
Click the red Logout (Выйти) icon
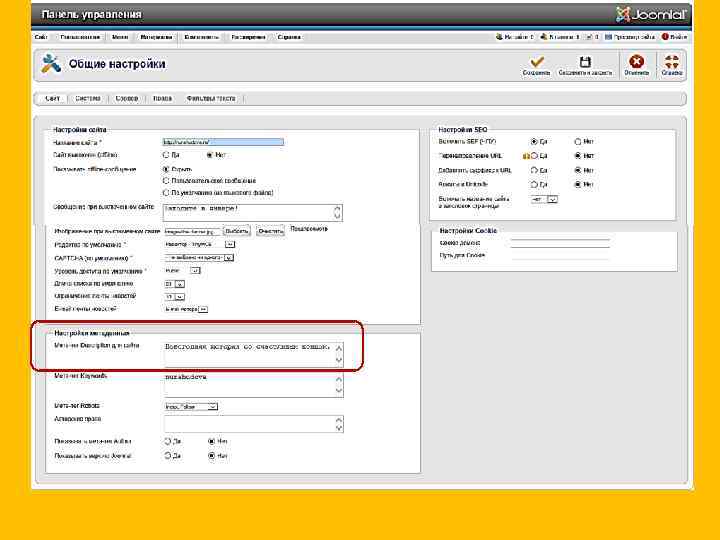pos(665,37)
